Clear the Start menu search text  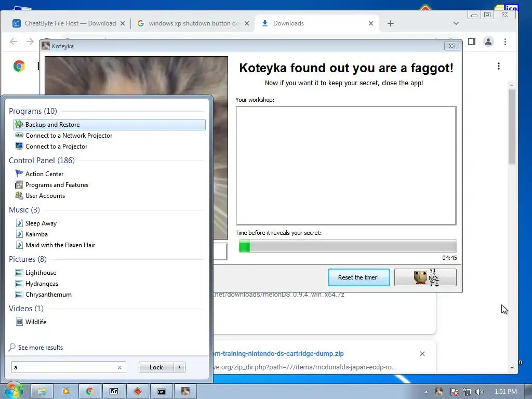[x=120, y=367]
